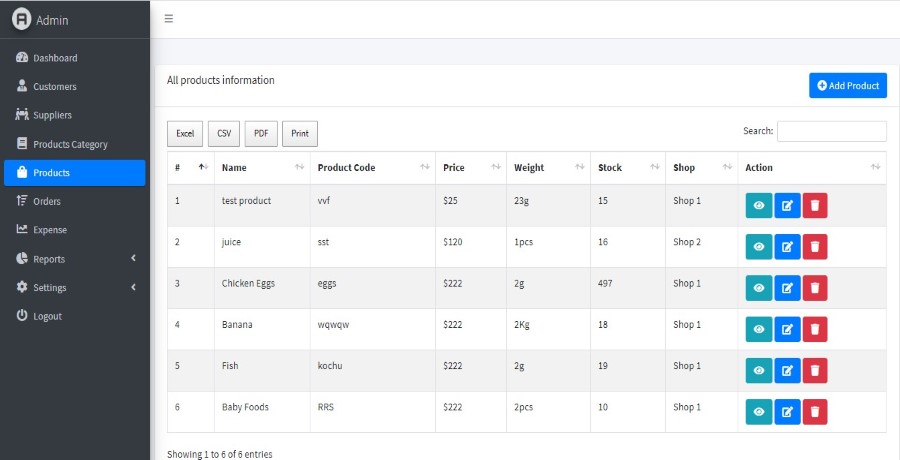Delete the Fish product
Viewport: 900px width, 460px height.
click(815, 371)
